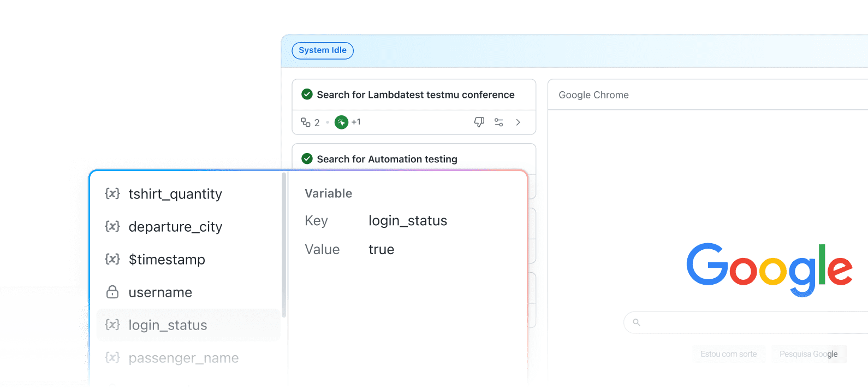
Task: Click green checkmark on Lambdatest conference step
Action: pos(307,95)
